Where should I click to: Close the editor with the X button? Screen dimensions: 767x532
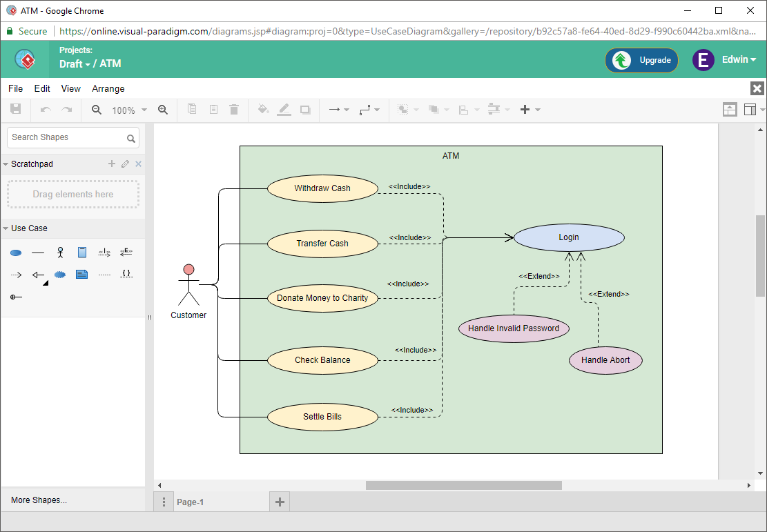(757, 88)
